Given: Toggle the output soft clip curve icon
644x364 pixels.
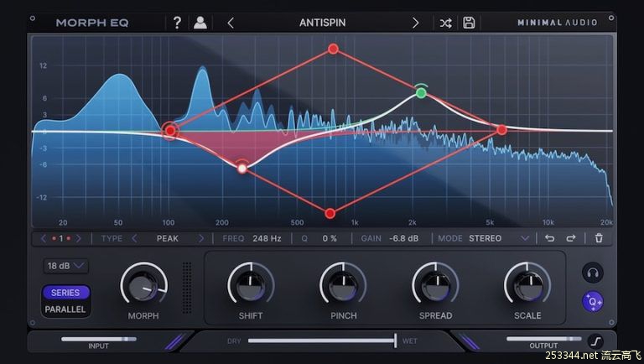Looking at the screenshot, I should click(596, 341).
